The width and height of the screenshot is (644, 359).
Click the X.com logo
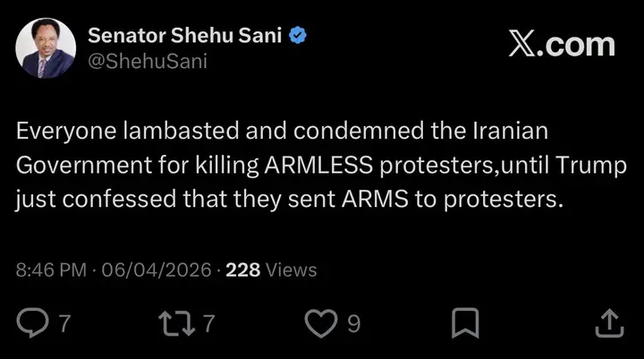coord(562,45)
